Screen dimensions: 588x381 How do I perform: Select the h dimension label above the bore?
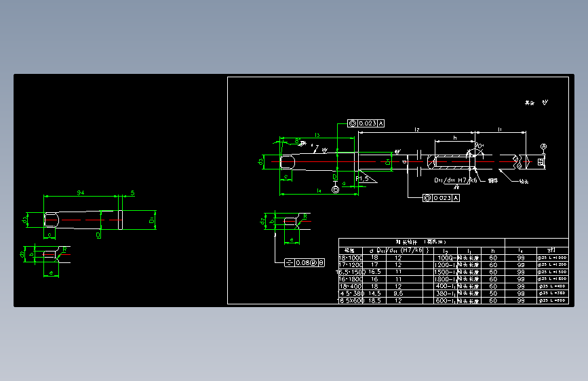(x=455, y=138)
